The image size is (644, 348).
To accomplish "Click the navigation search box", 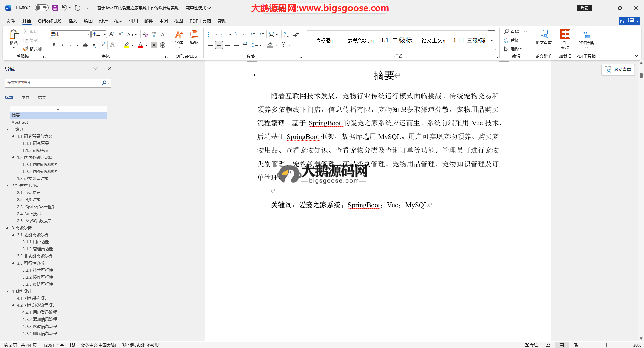I will (53, 83).
